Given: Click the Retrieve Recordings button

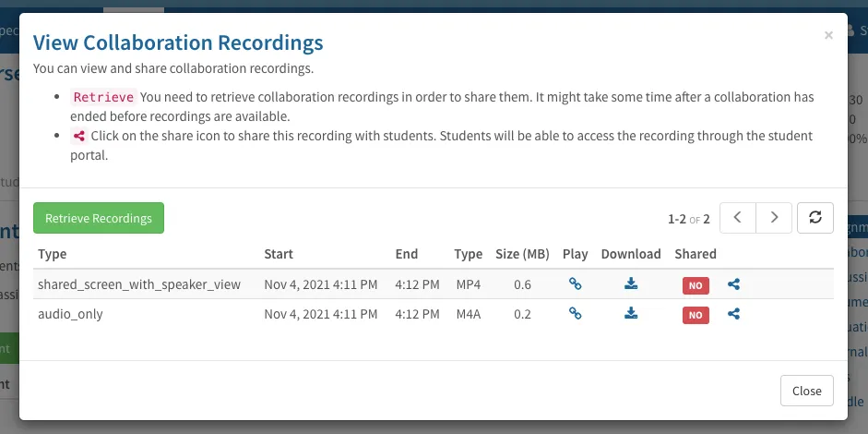Looking at the screenshot, I should tap(99, 218).
